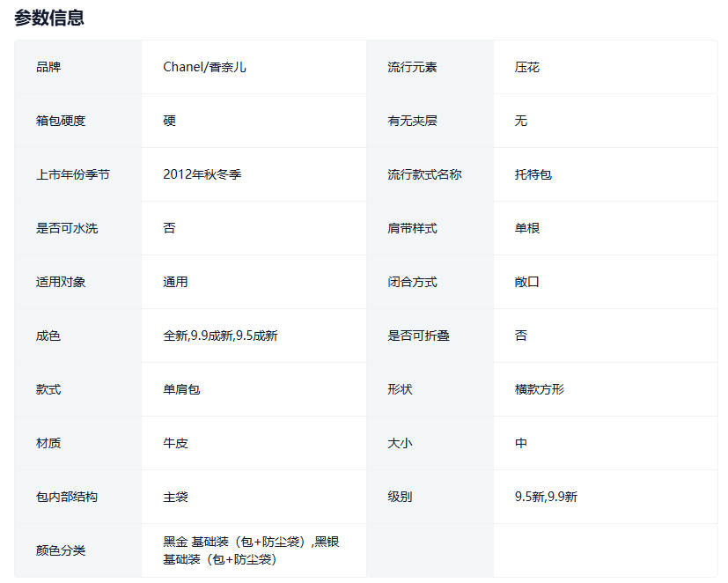Viewport: 728px width, 583px height.
Task: Click the 上市年份季节 label
Action: click(73, 174)
